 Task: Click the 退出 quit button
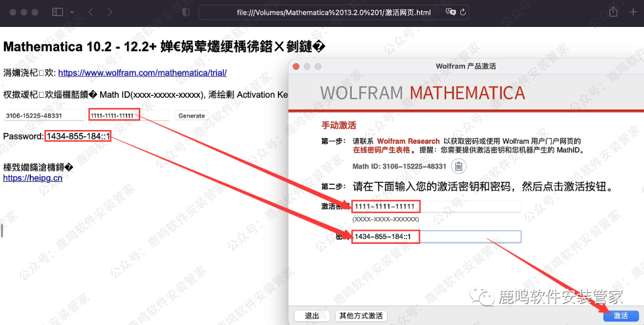coord(312,315)
